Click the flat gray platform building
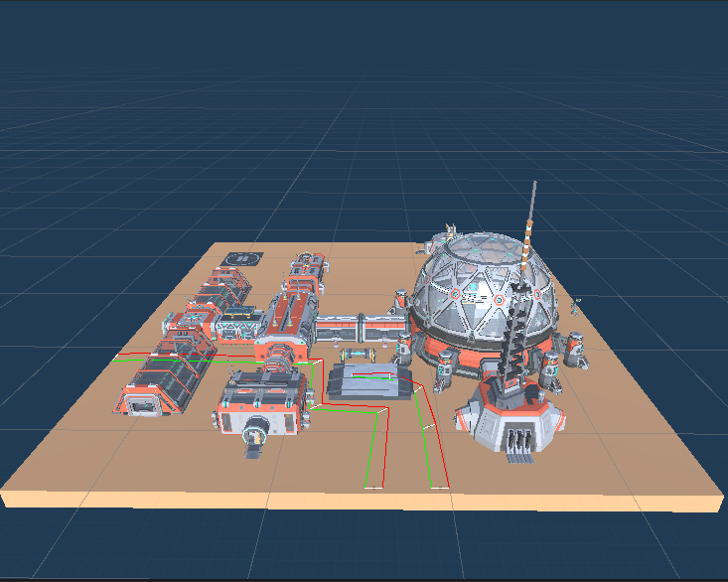Viewport: 728px width, 582px height. 367,381
